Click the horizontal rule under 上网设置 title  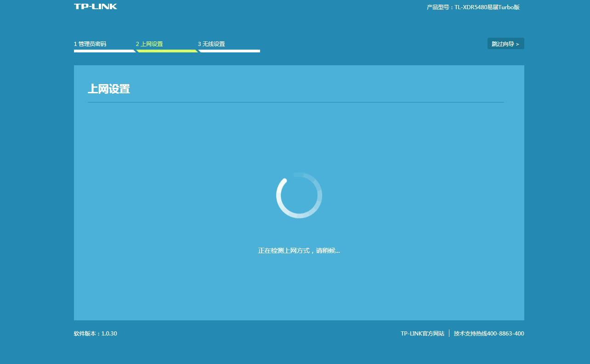(295, 103)
